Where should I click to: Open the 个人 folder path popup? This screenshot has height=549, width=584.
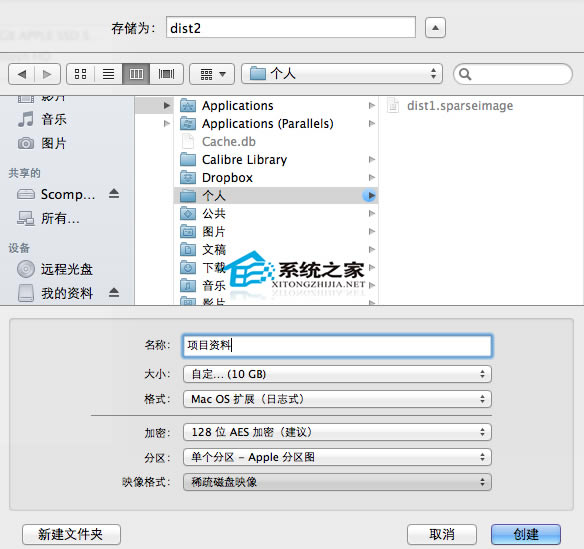coord(342,73)
